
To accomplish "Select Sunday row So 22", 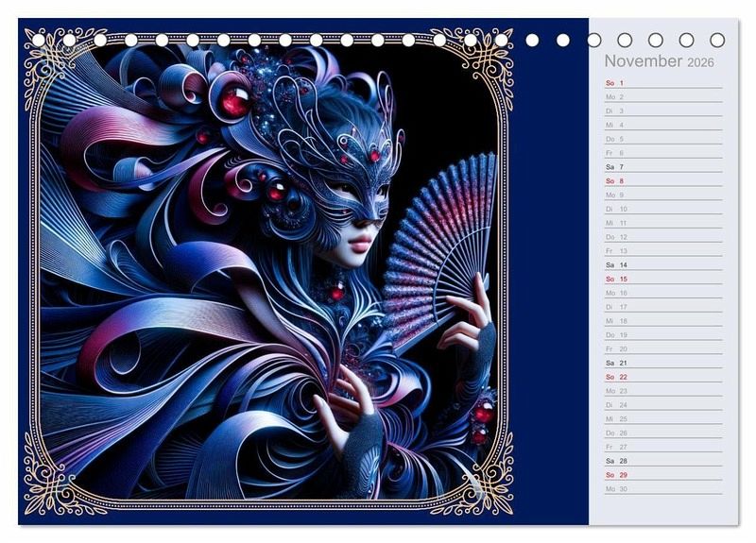I will pyautogui.click(x=663, y=376).
